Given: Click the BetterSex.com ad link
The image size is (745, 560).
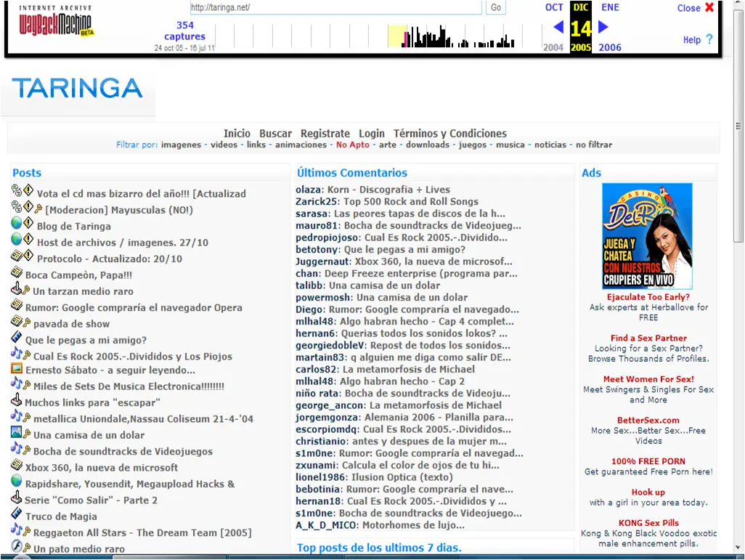Looking at the screenshot, I should point(648,421).
